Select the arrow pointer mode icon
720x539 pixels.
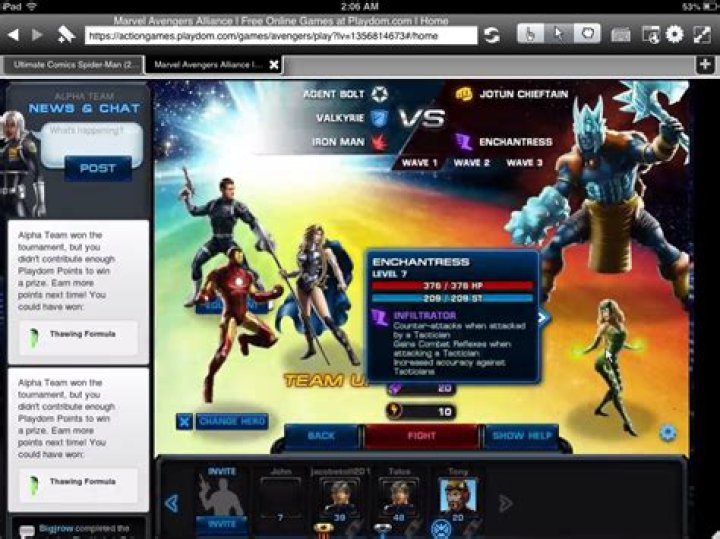(560, 35)
